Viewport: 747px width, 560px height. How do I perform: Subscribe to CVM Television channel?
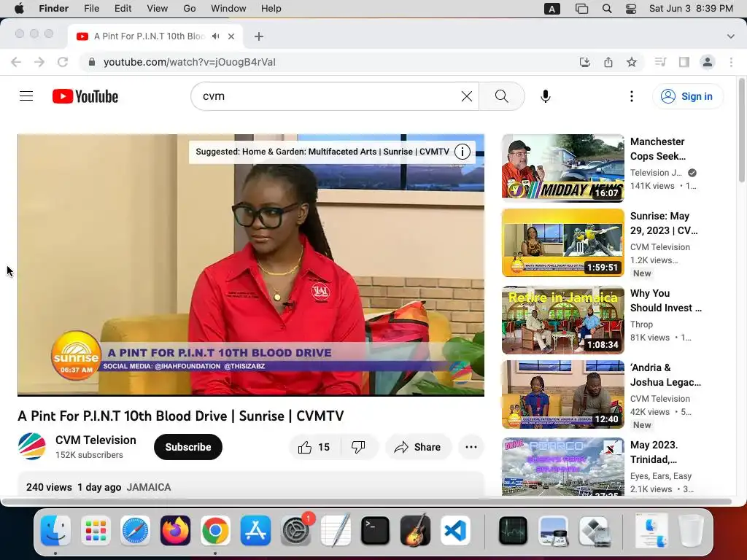(x=188, y=447)
